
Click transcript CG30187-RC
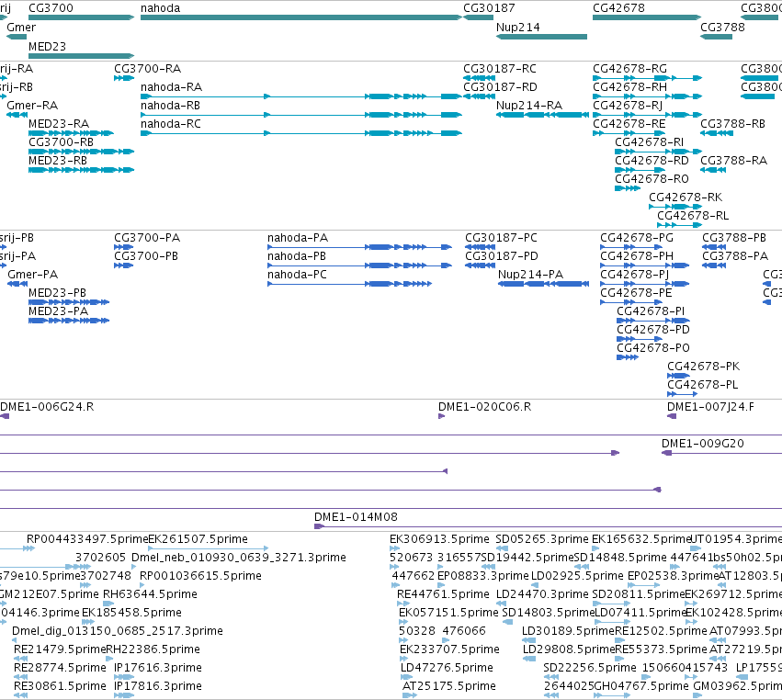[x=480, y=78]
